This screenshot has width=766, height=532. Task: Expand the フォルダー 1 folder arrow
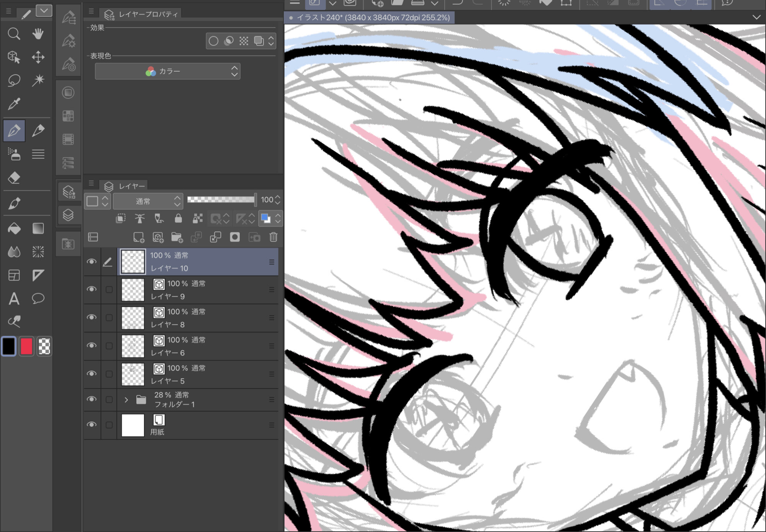(126, 400)
